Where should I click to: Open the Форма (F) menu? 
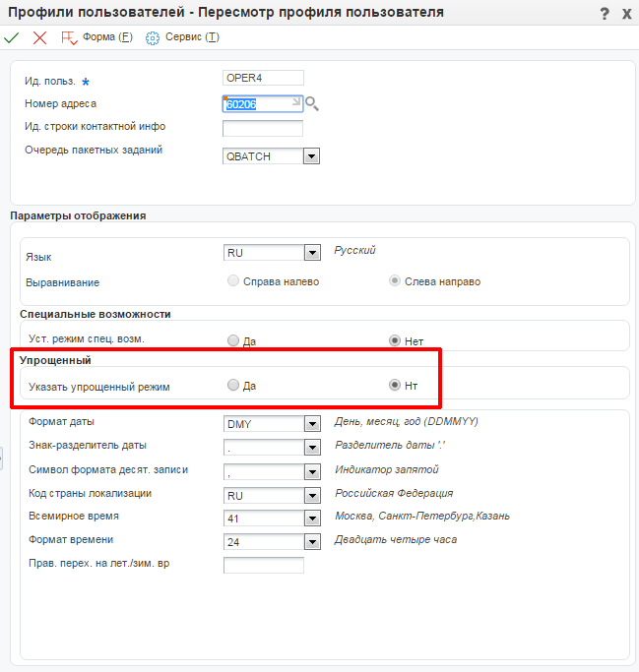coord(107,37)
